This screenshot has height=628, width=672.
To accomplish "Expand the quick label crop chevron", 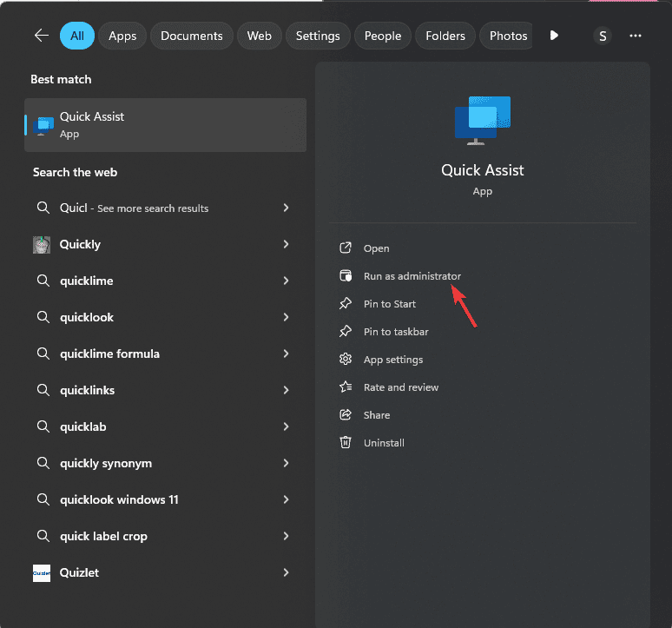I will tap(286, 536).
